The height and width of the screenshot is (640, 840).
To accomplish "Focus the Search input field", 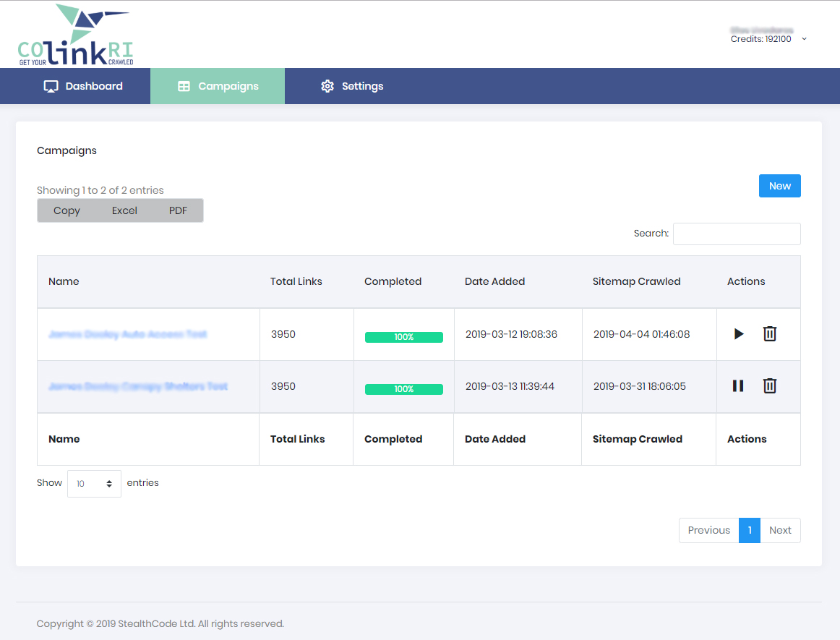I will point(736,234).
